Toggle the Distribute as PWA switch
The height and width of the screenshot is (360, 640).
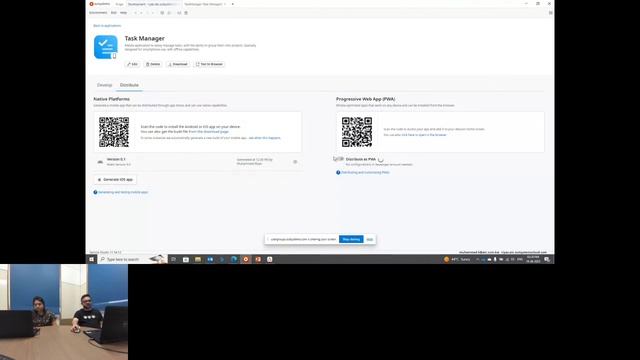(338, 159)
